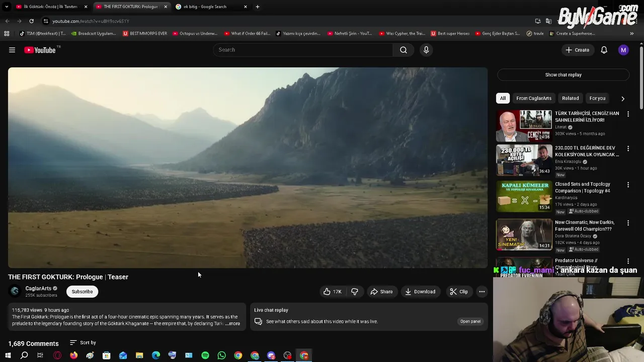The height and width of the screenshot is (362, 644).
Task: Click the main video player
Action: (248, 167)
